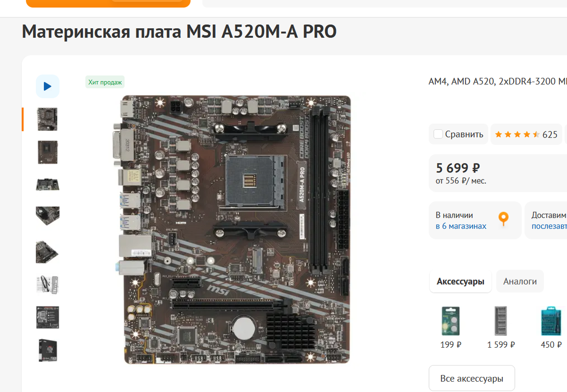Open the 625 reviews star rating

pos(526,135)
